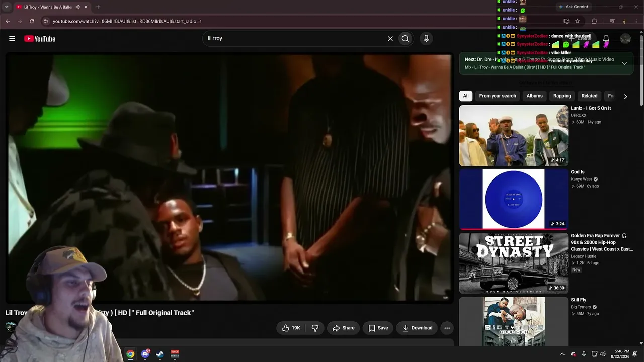Open the UPROXX channel link

[579, 115]
